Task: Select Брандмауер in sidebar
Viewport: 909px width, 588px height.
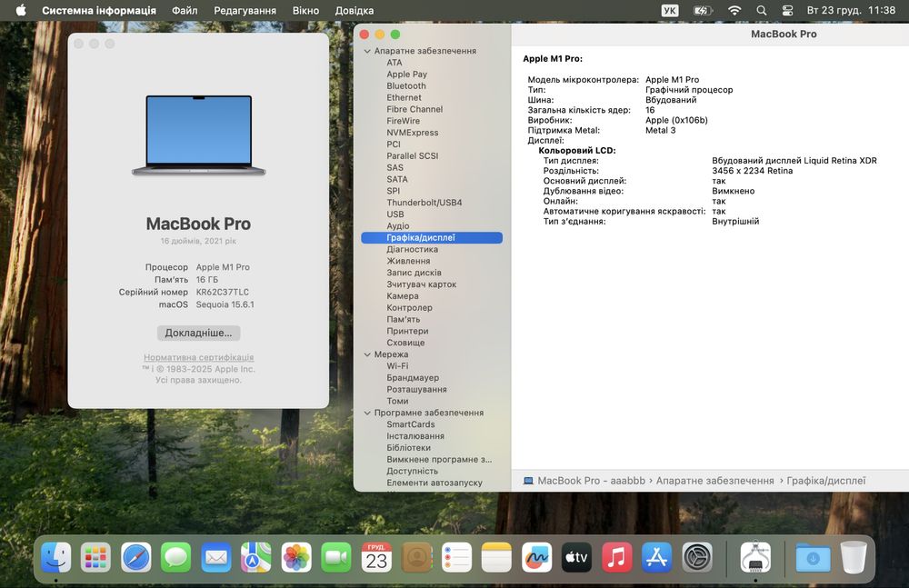Action: pyautogui.click(x=413, y=377)
